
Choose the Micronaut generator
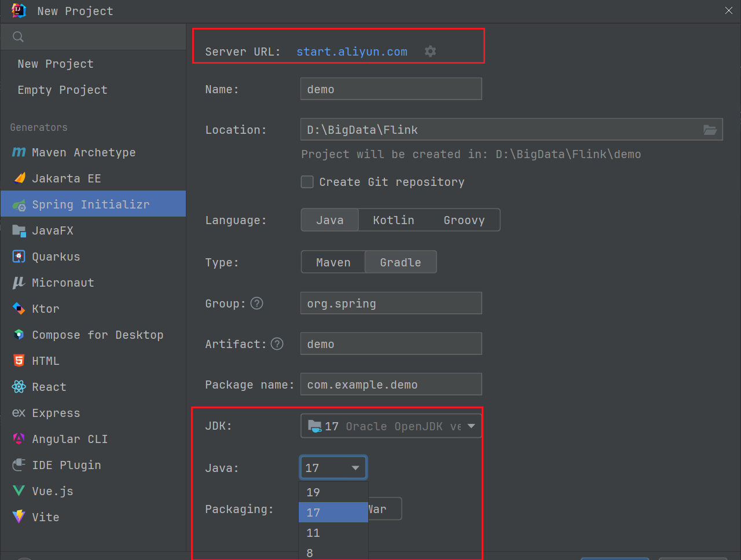[x=93, y=283]
